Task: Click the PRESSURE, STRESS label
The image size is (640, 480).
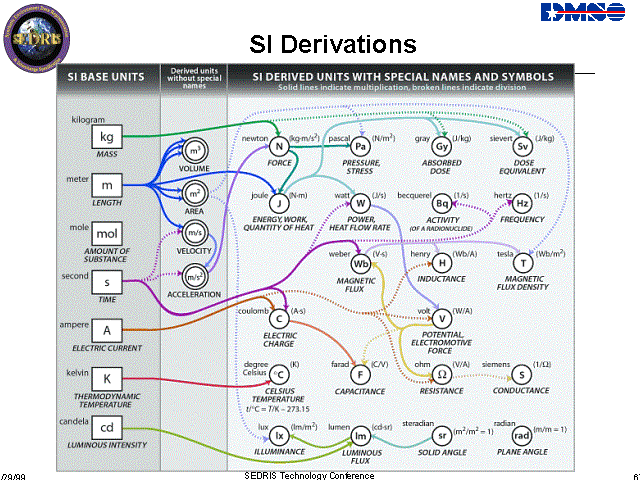Action: (x=361, y=167)
